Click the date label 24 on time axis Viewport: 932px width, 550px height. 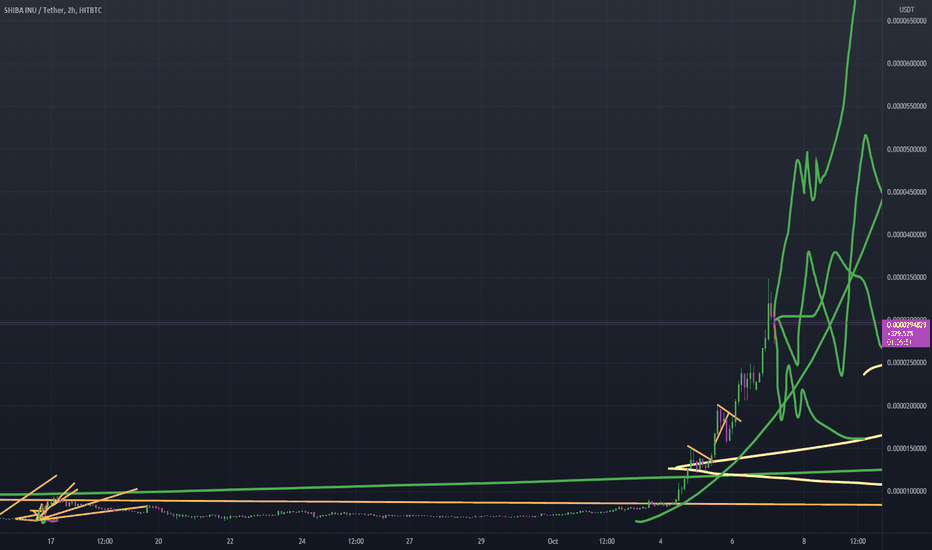click(x=302, y=541)
